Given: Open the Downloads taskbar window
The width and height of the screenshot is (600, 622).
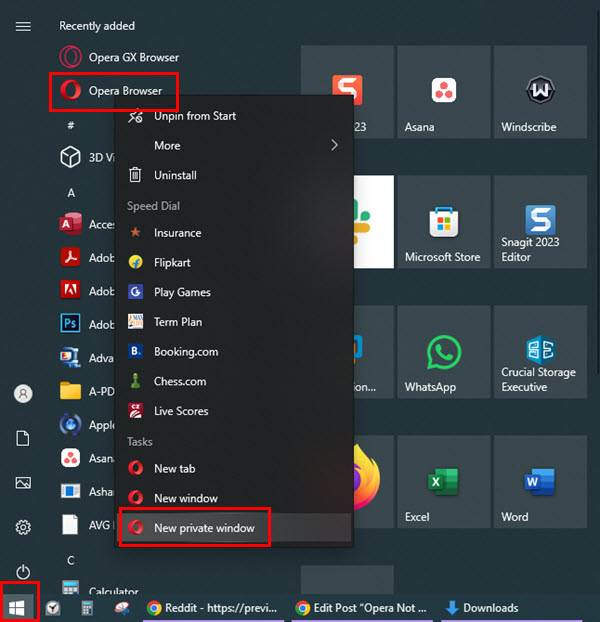Looking at the screenshot, I should [512, 608].
